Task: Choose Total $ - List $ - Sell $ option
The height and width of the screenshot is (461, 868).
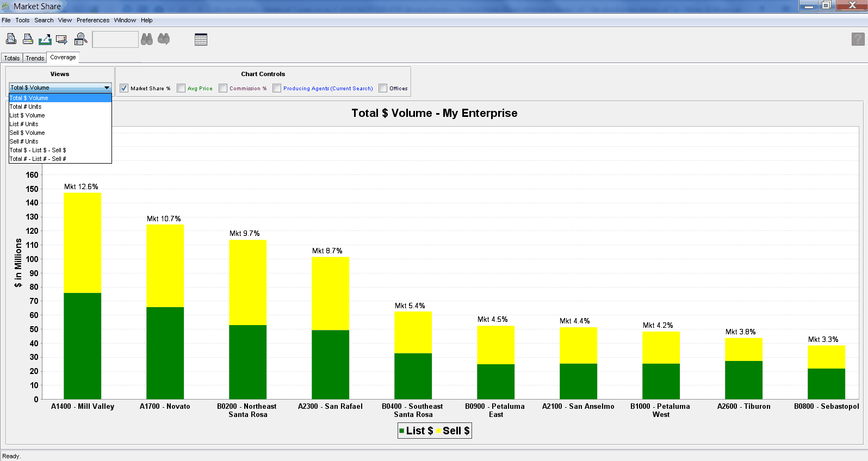Action: (x=60, y=150)
